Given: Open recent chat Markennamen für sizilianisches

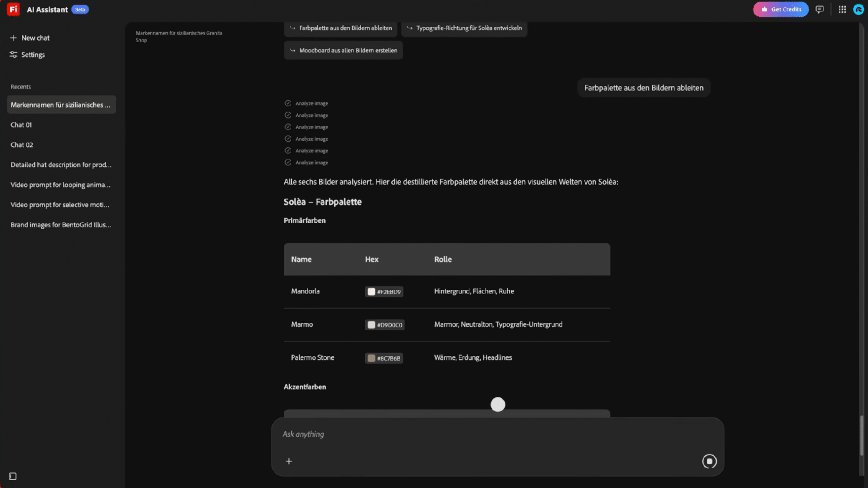Looking at the screenshot, I should [x=61, y=105].
